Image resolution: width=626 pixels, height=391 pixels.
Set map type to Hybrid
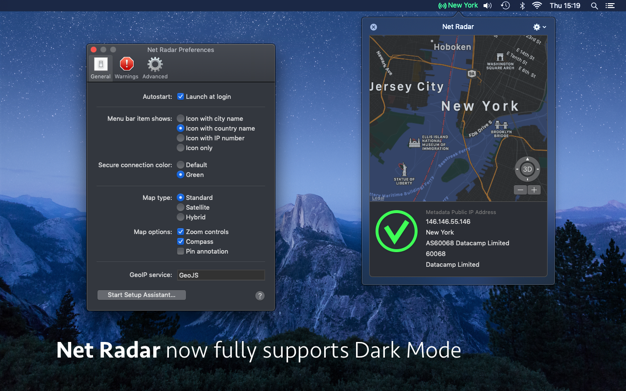(x=180, y=217)
